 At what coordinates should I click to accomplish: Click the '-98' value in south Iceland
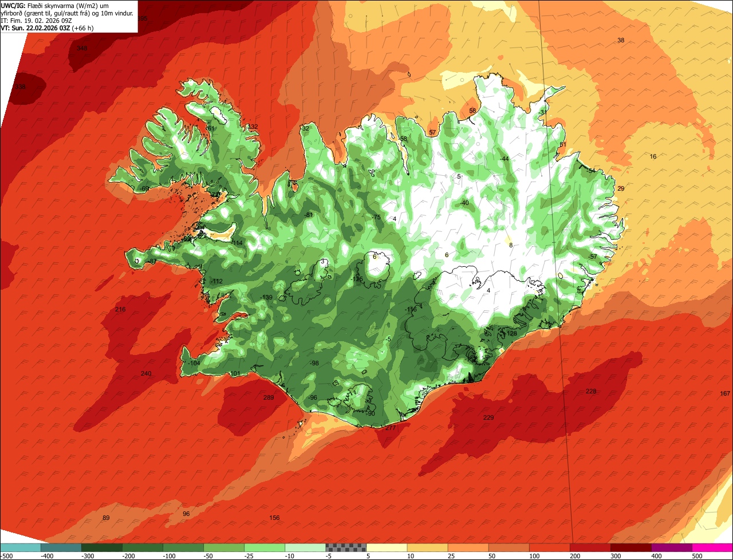pos(314,363)
